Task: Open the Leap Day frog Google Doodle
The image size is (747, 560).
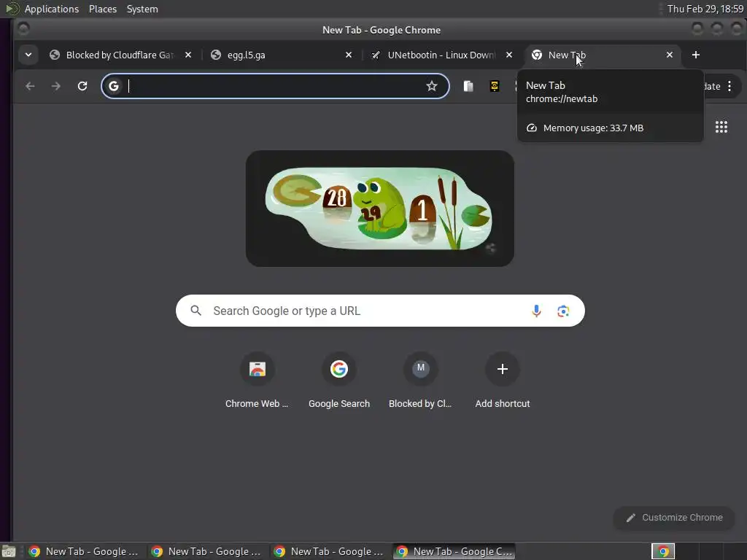Action: coord(379,209)
